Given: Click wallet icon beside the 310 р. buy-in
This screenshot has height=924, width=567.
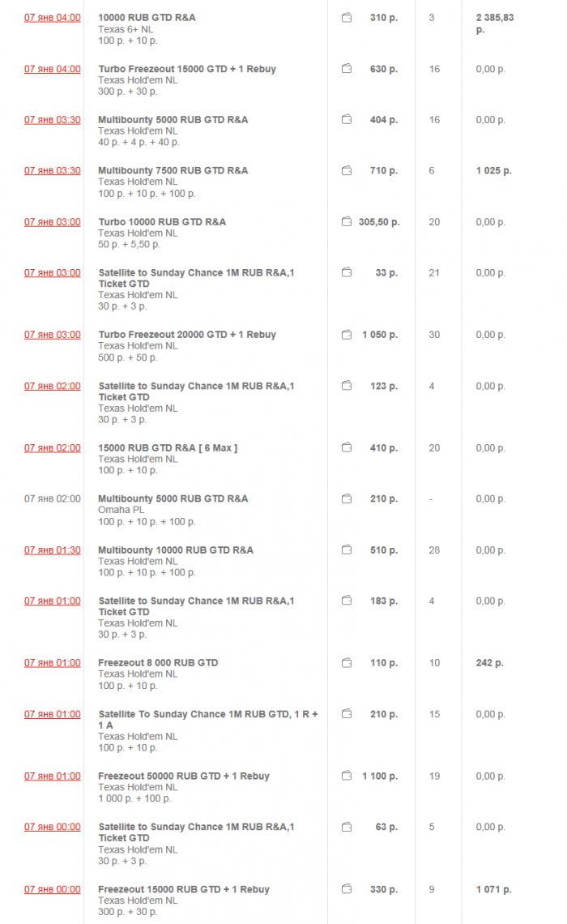Looking at the screenshot, I should pyautogui.click(x=347, y=17).
